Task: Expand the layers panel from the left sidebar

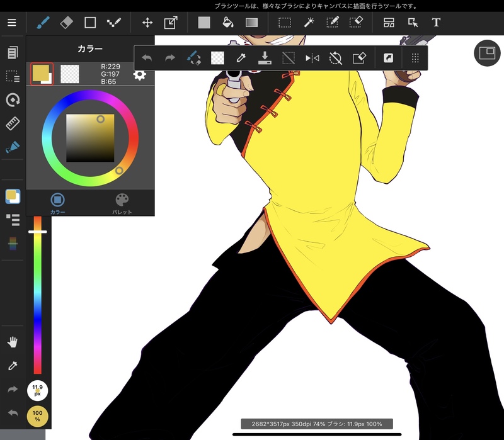Action: click(13, 220)
